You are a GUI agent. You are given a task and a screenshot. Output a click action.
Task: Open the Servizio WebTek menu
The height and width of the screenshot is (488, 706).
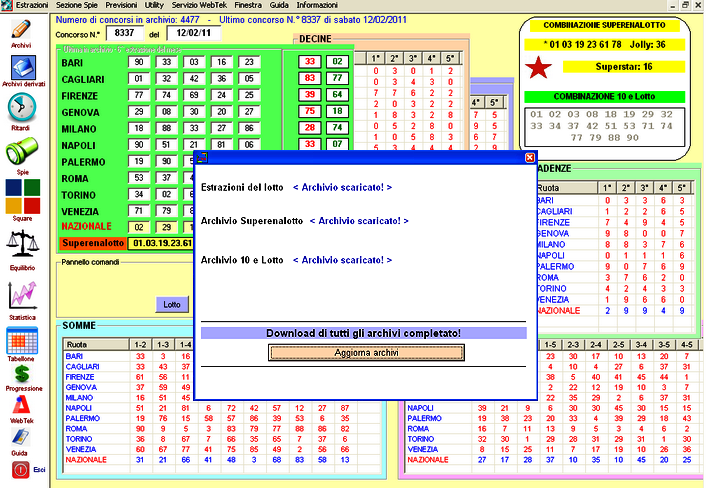pyautogui.click(x=199, y=5)
